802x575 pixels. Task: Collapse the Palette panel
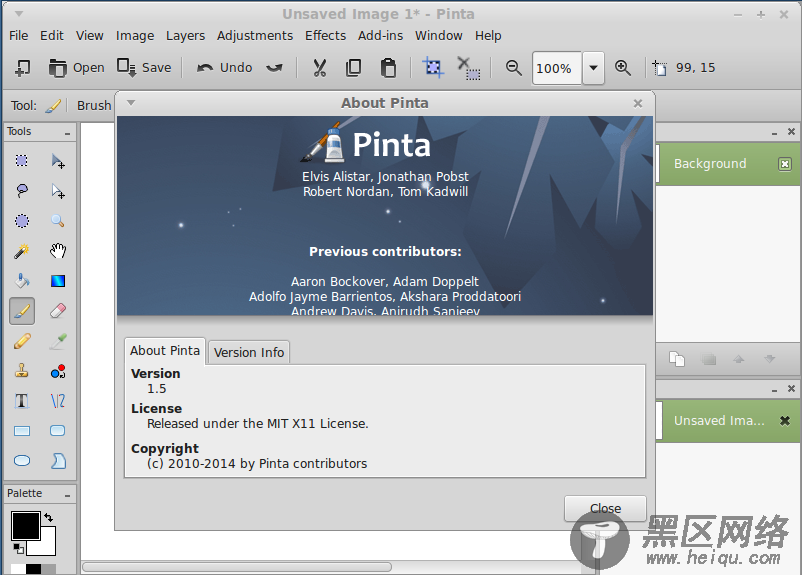67,495
